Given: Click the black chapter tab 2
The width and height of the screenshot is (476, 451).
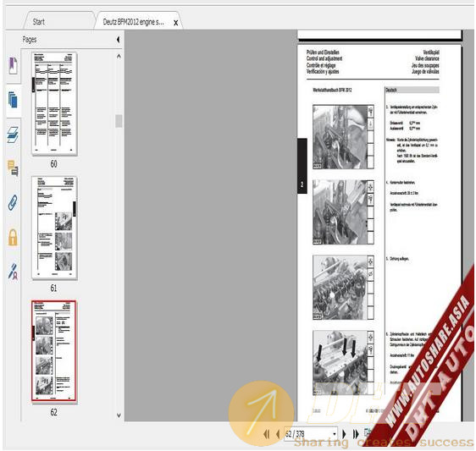Looking at the screenshot, I should point(302,166).
